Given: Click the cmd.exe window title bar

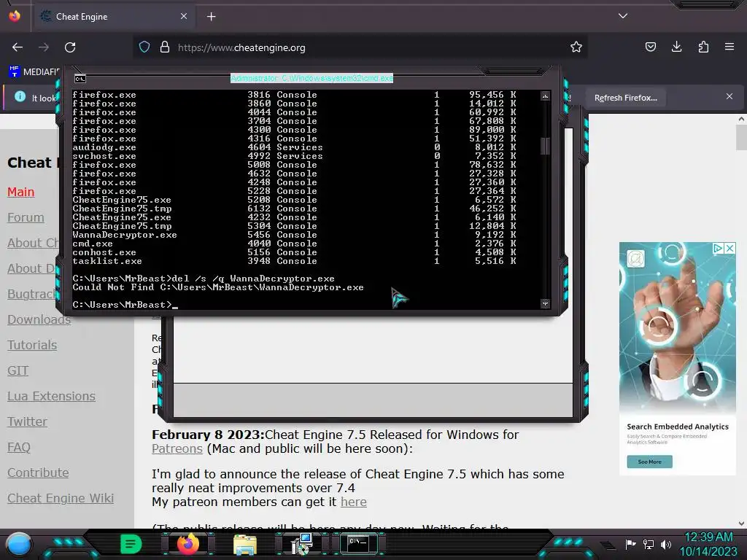Looking at the screenshot, I should click(x=311, y=78).
